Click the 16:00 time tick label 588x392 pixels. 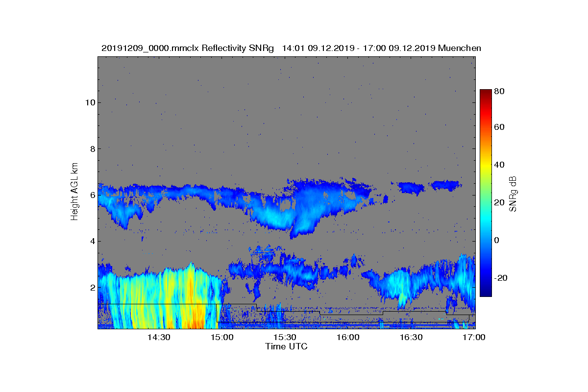click(348, 338)
